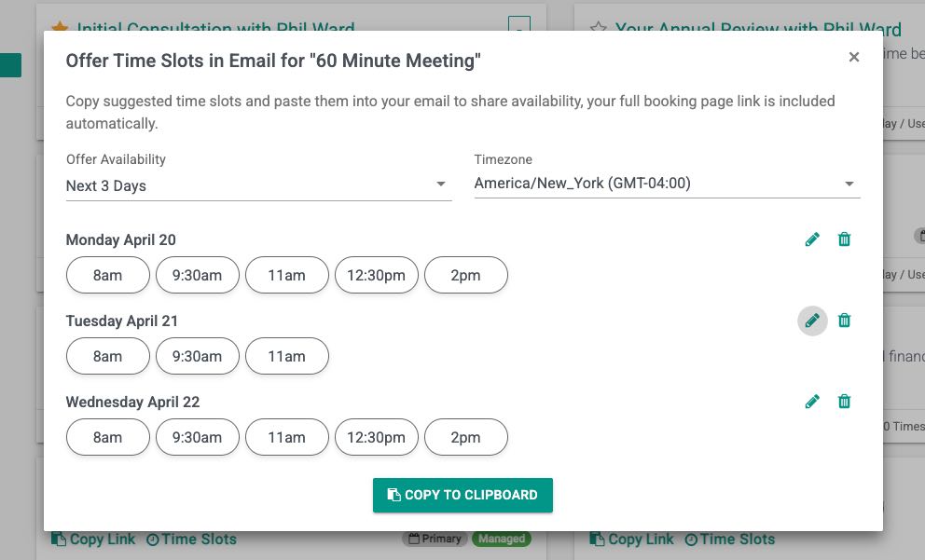The width and height of the screenshot is (925, 560).
Task: Click the left card's Copy Link
Action: tap(93, 539)
